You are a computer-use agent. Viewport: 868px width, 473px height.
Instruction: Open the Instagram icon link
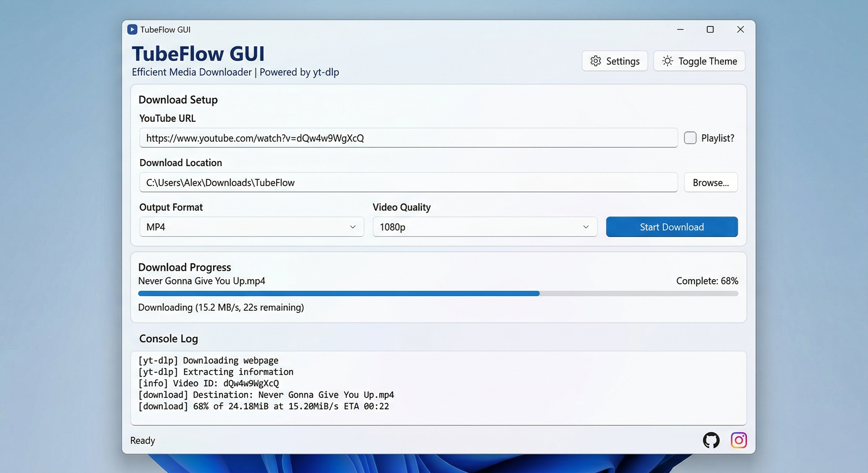pos(739,440)
